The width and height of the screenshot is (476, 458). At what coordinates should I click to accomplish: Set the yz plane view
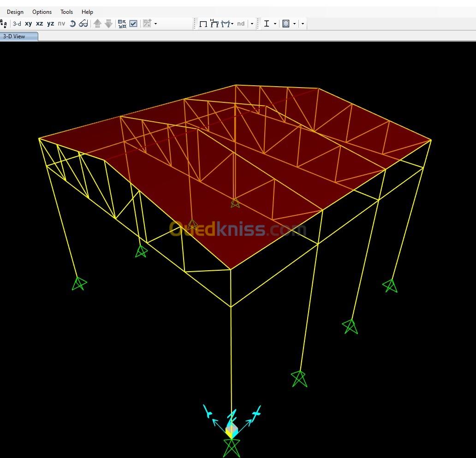click(x=50, y=24)
